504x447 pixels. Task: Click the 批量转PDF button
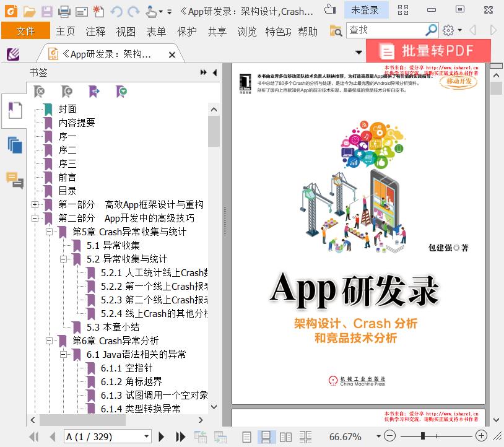[428, 51]
